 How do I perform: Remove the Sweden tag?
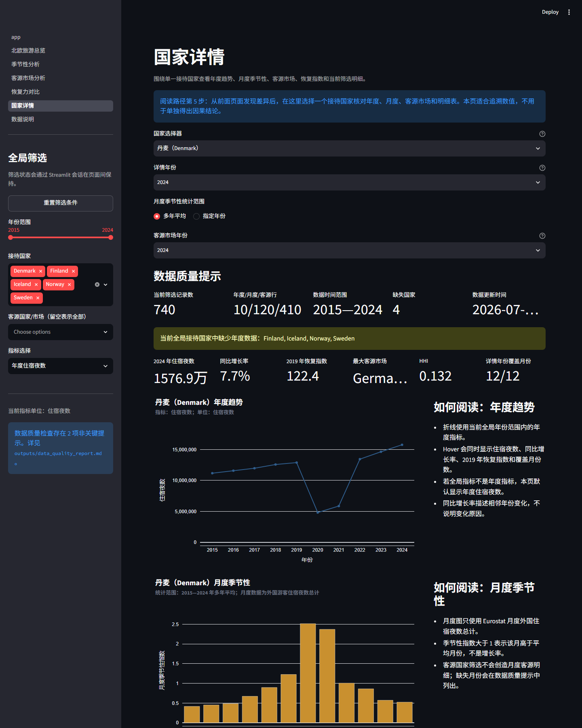coord(38,298)
